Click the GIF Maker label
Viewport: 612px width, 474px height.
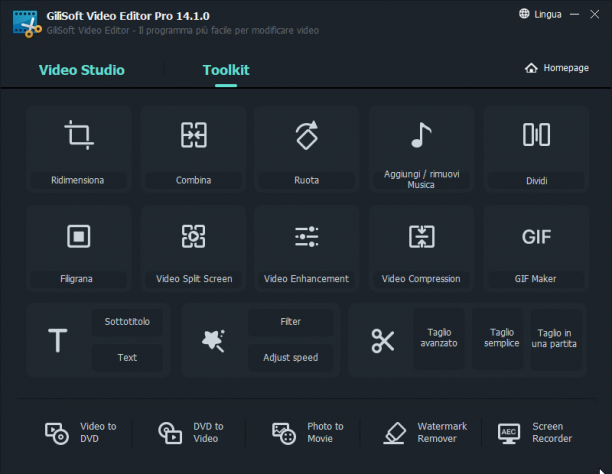click(536, 279)
